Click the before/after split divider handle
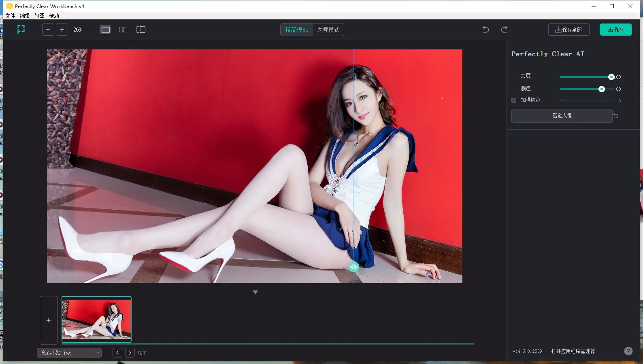 [354, 266]
